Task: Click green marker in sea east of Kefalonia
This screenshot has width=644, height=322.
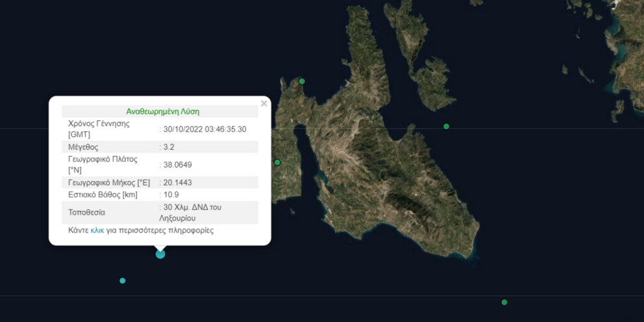Action: 446,126
